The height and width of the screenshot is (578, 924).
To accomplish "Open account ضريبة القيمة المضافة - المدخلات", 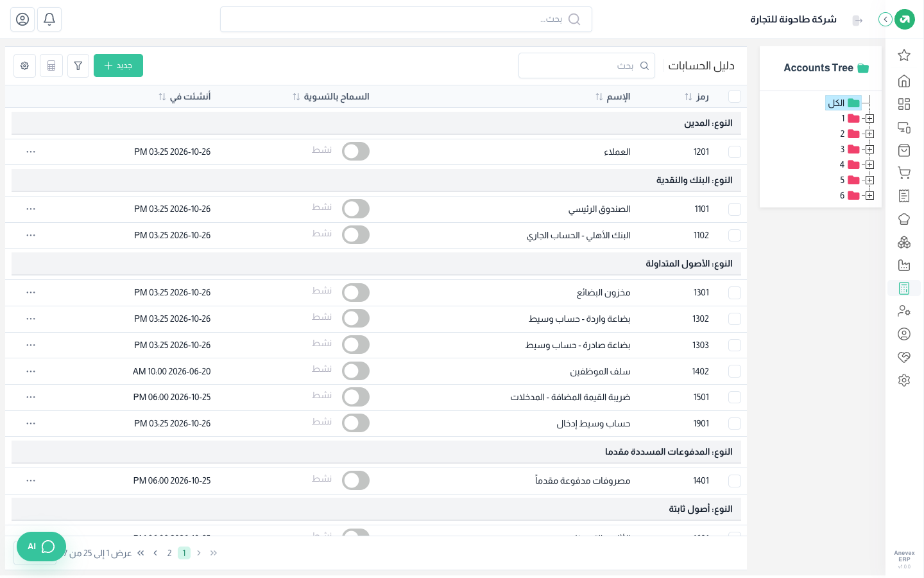I will [570, 398].
